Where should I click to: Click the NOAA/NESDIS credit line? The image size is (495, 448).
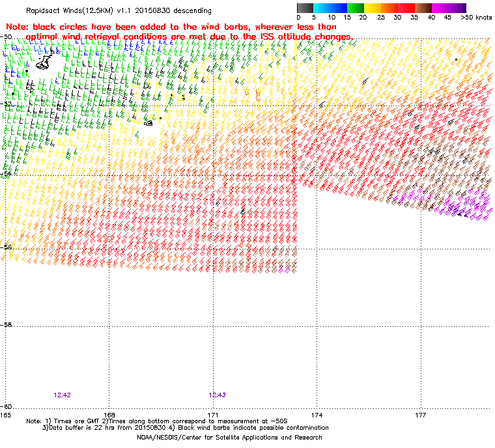(229, 438)
